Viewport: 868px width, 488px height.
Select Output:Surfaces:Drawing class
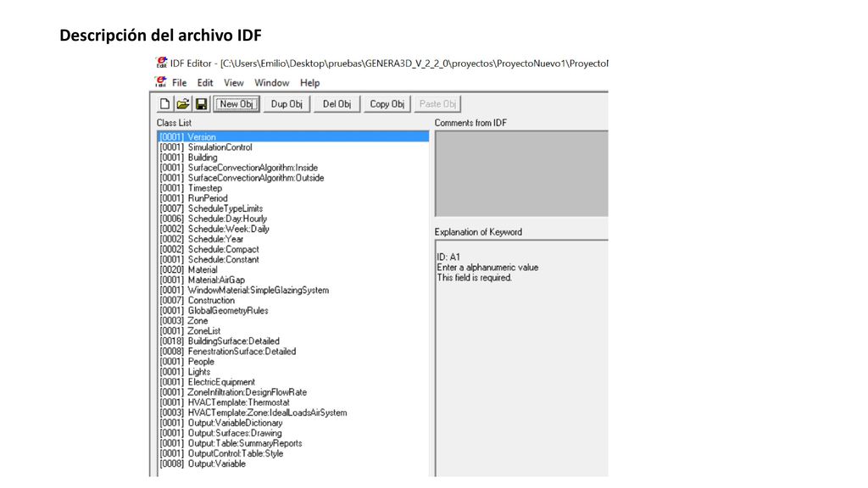(x=293, y=433)
